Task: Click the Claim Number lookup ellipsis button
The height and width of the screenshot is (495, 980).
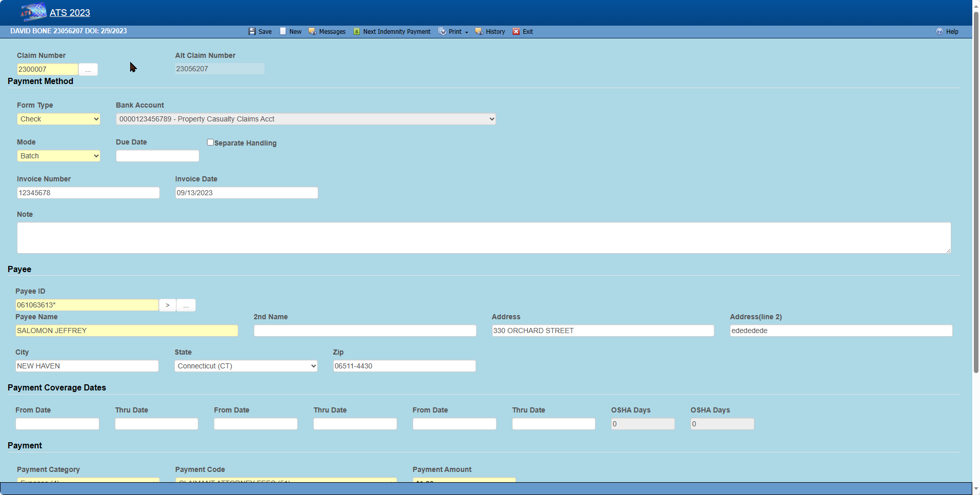Action: click(x=88, y=70)
